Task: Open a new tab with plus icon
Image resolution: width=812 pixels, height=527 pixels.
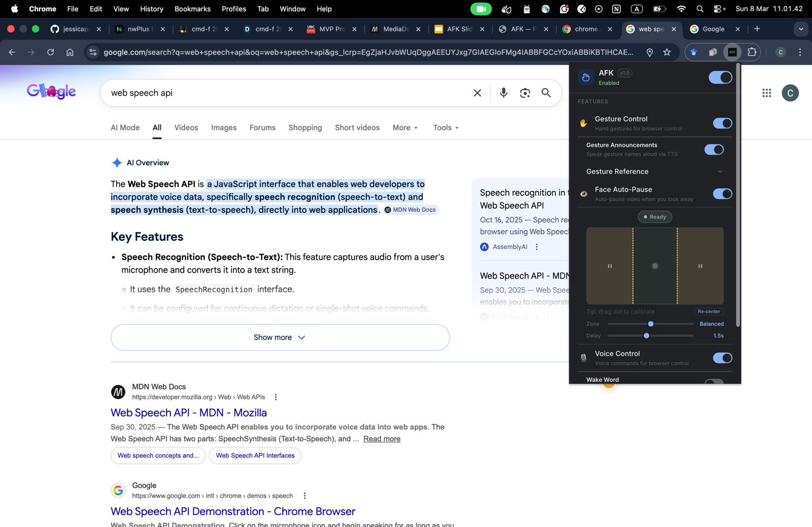Action: click(x=757, y=29)
